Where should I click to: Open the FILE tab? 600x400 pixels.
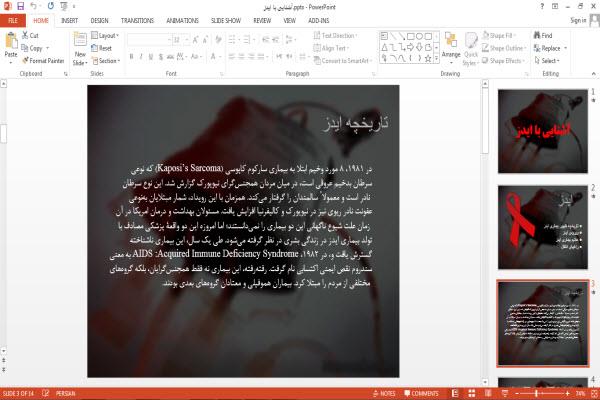(x=13, y=20)
